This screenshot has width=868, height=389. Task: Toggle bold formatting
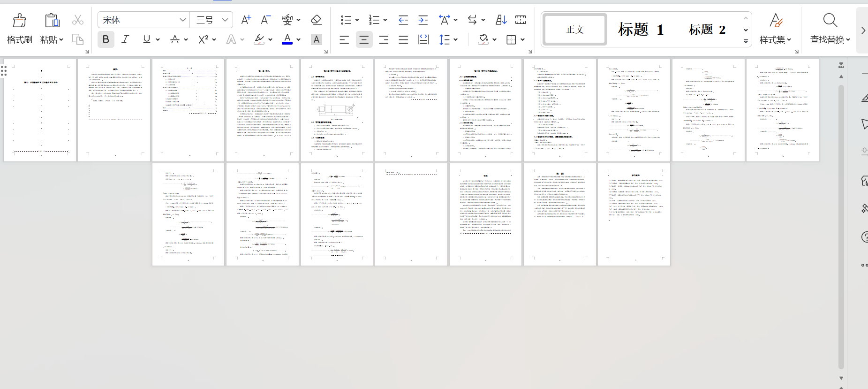pyautogui.click(x=106, y=39)
